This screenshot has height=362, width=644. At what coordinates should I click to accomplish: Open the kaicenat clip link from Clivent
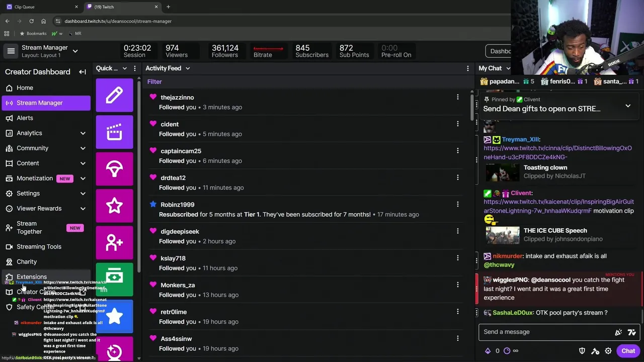pos(558,206)
